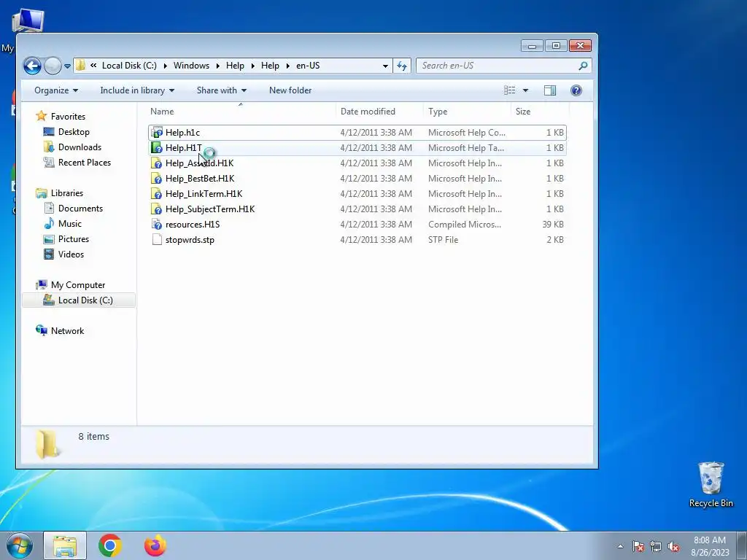
Task: Sort by the Type column header
Action: pyautogui.click(x=467, y=112)
